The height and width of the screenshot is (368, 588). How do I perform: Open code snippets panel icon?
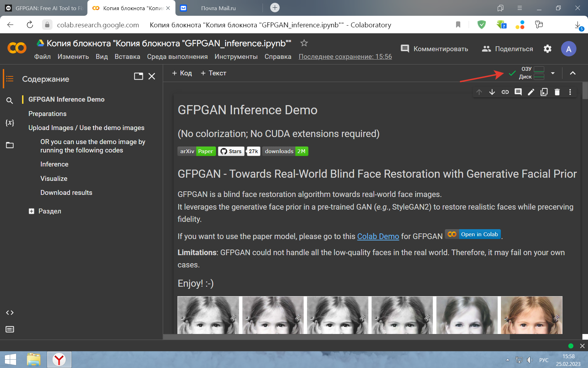tap(10, 313)
